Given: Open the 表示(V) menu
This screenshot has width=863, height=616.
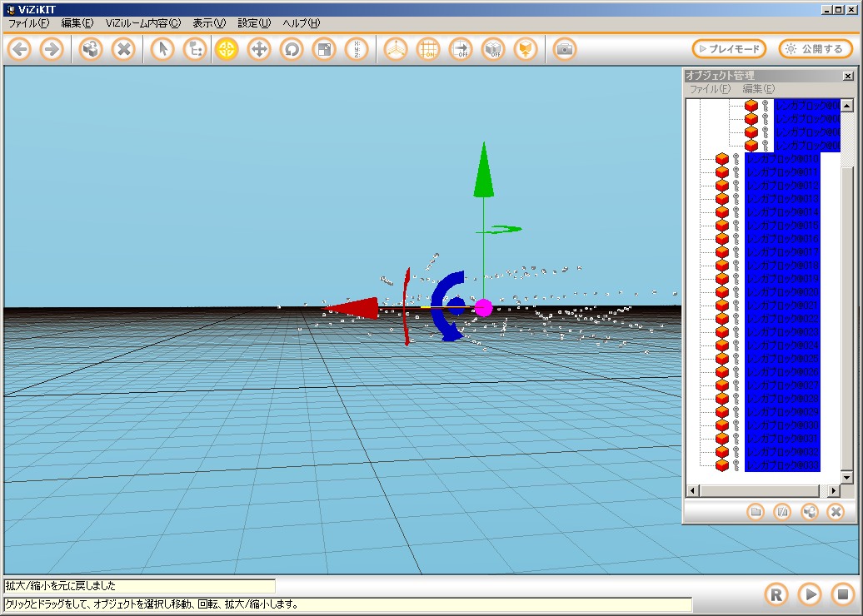Looking at the screenshot, I should click(208, 23).
